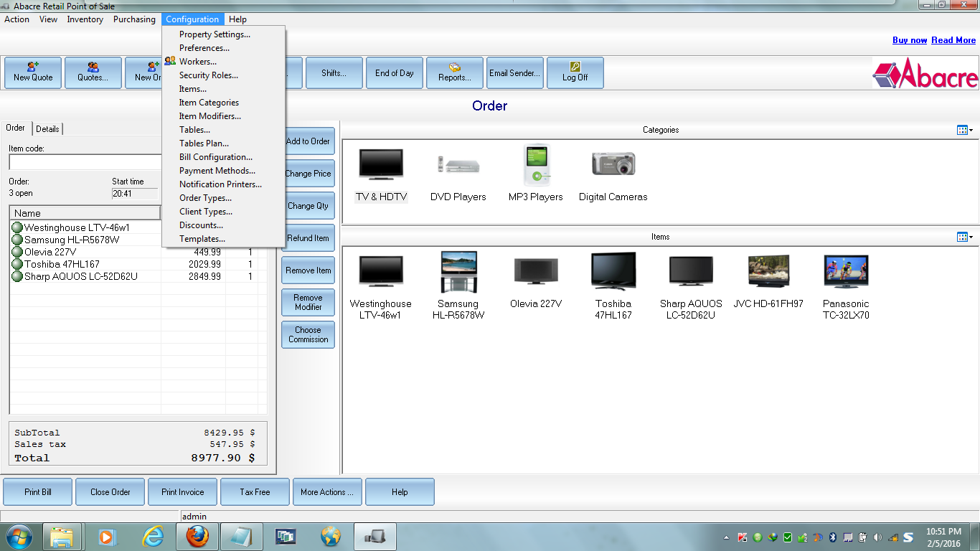Viewport: 980px width, 551px height.
Task: Pick the Samsung HL-R5678W item thumbnail
Action: pyautogui.click(x=458, y=286)
